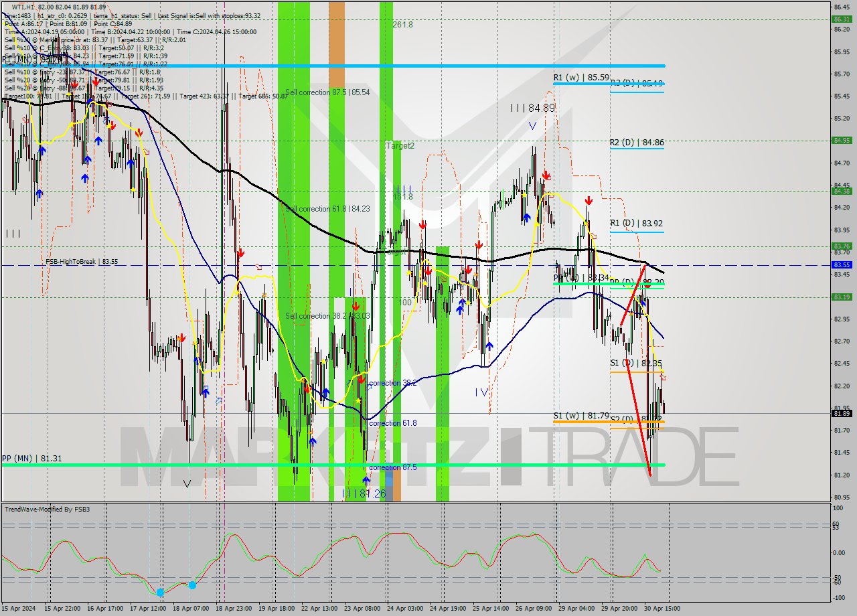Click the 'TrendWave-Modified By FSB3' indicator title
The width and height of the screenshot is (857, 616).
pyautogui.click(x=48, y=510)
